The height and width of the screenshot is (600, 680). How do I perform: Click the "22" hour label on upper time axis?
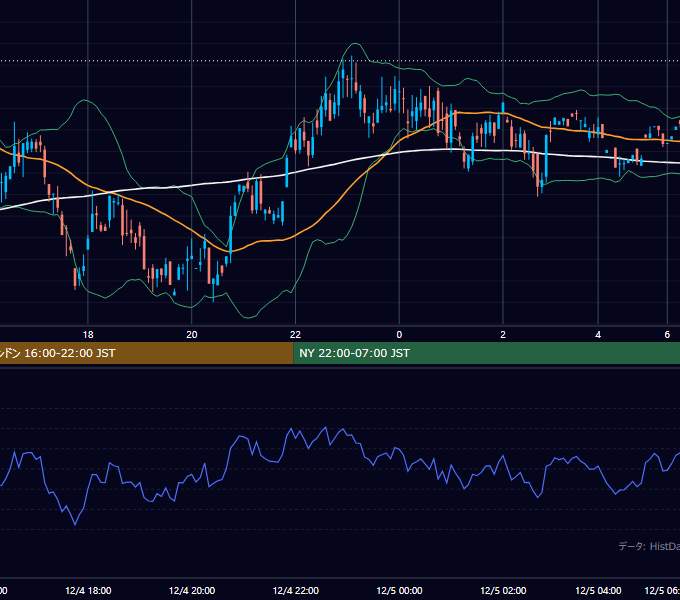tap(295, 335)
